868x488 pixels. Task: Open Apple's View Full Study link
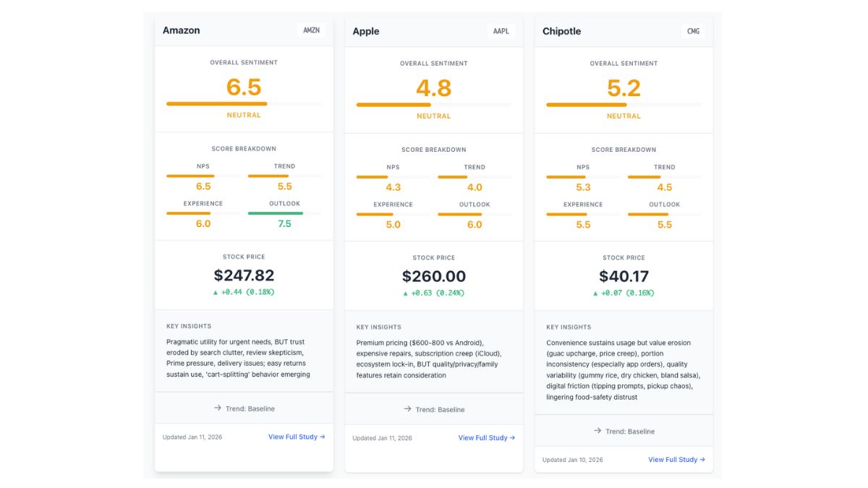click(x=487, y=437)
